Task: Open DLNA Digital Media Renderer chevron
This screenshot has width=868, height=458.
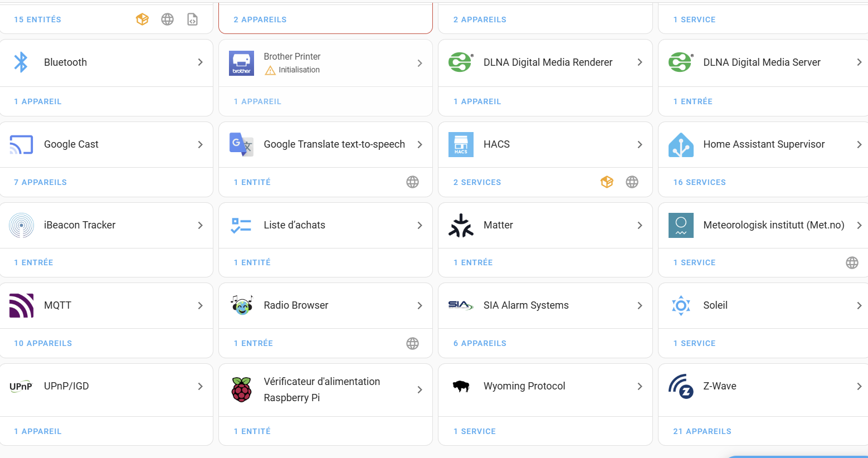Action: coord(640,62)
